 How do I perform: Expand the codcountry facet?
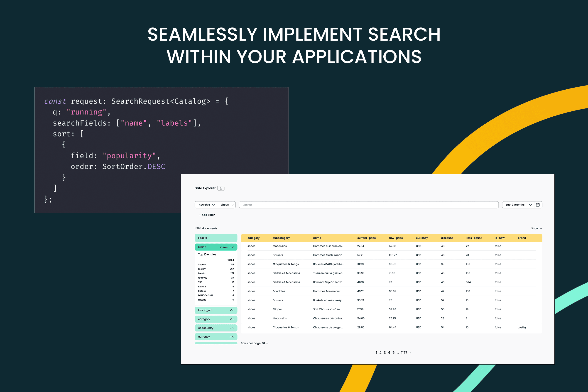[x=231, y=328]
